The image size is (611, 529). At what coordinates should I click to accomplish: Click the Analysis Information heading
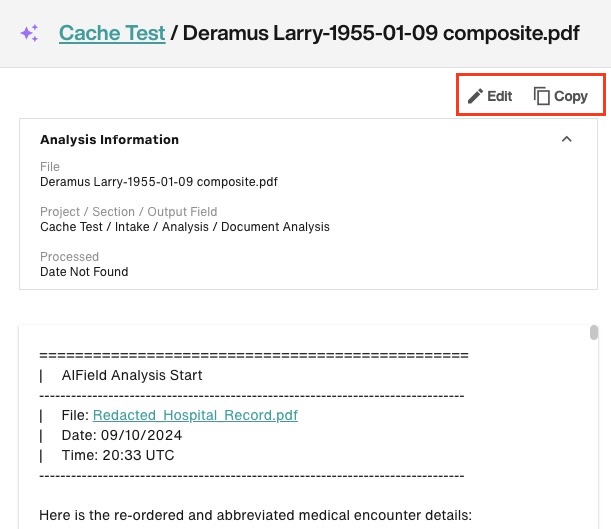click(x=109, y=139)
